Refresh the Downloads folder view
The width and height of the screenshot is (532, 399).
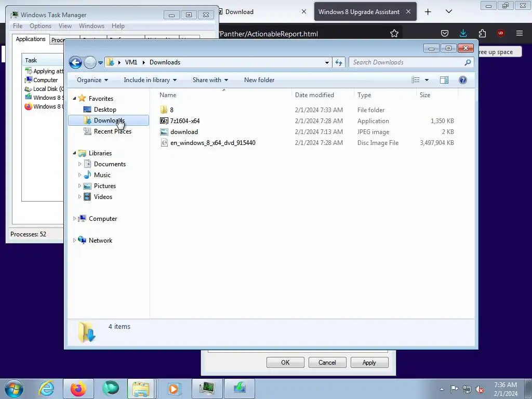coord(339,62)
